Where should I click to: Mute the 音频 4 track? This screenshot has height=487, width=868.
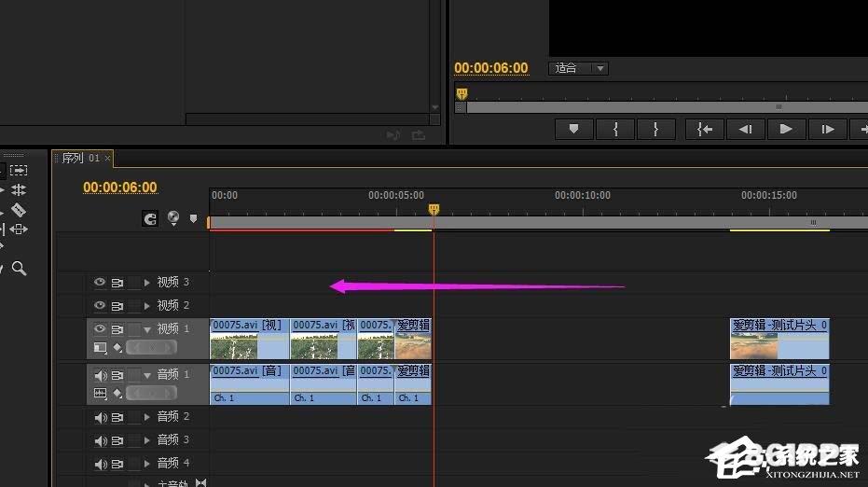point(100,464)
